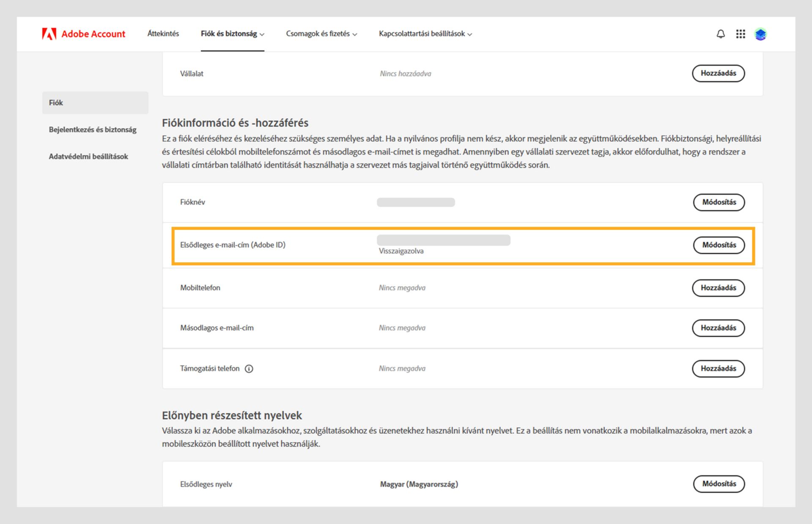Screen dimensions: 812x524
Task: Click the user profile avatar
Action: point(760,34)
